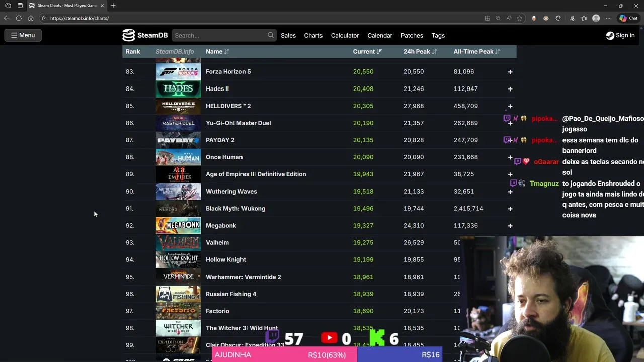Open the browser home page icon
Image resolution: width=644 pixels, height=362 pixels.
[31, 18]
